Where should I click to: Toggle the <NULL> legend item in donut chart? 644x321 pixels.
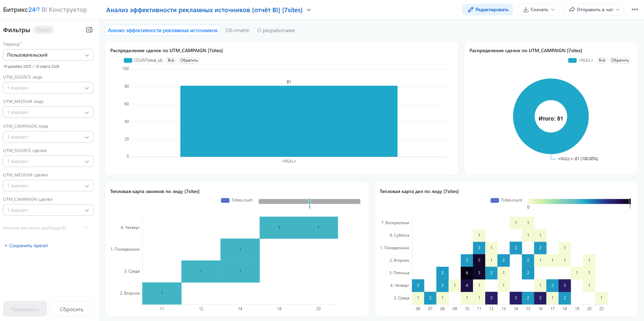pos(581,60)
